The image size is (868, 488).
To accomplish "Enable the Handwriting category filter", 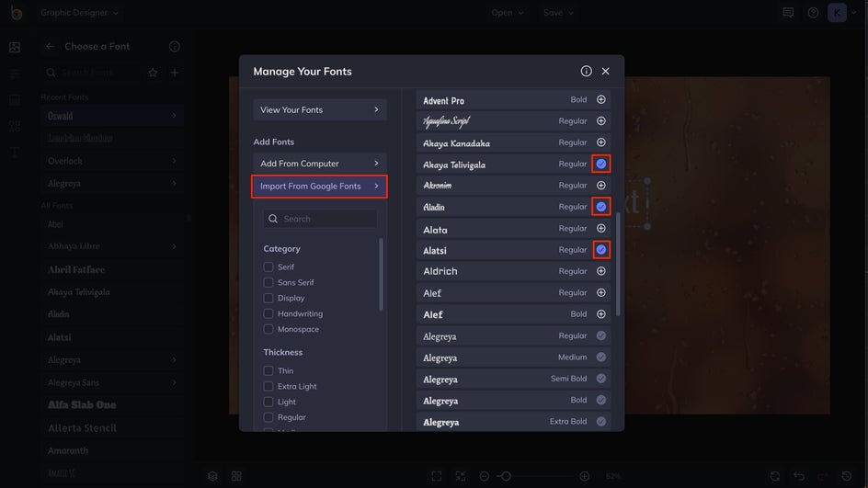I will coord(268,313).
